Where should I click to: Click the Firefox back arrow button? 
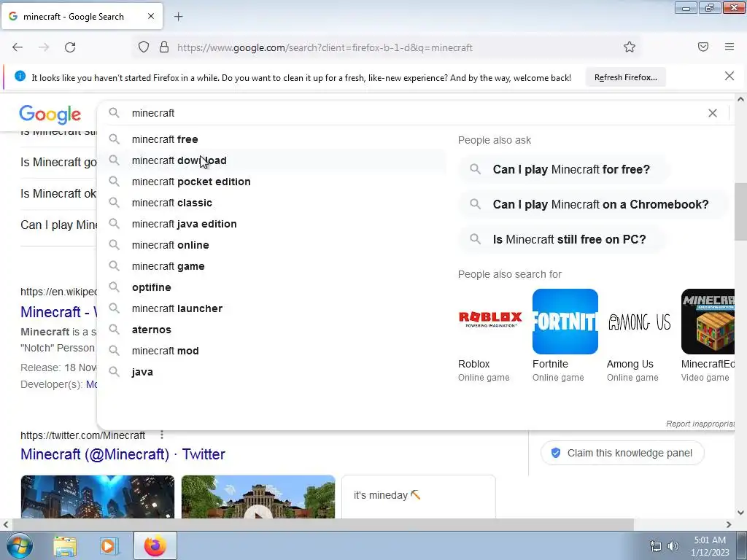tap(18, 47)
